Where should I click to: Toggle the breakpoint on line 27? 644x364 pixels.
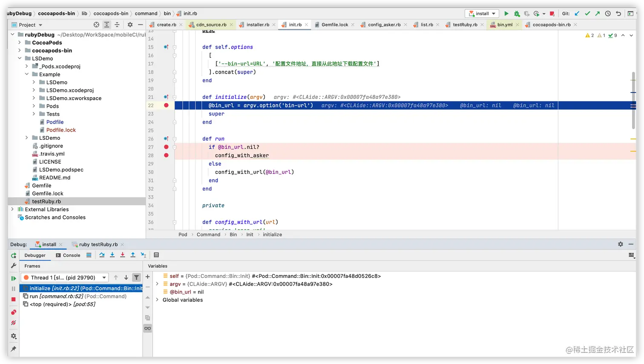point(166,147)
